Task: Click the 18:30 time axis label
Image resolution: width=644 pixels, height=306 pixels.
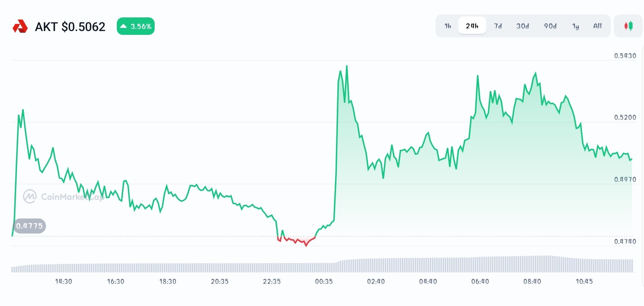Action: click(168, 281)
